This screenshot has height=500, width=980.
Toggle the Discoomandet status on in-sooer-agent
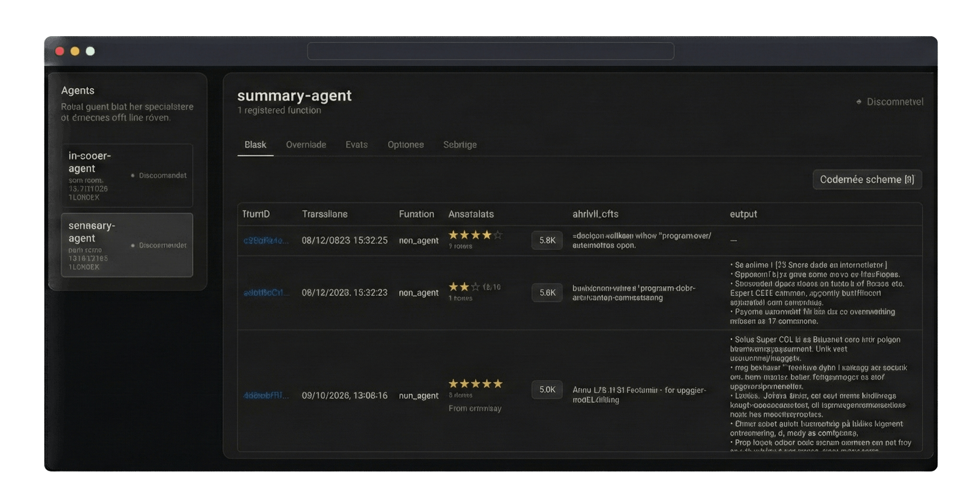click(133, 175)
